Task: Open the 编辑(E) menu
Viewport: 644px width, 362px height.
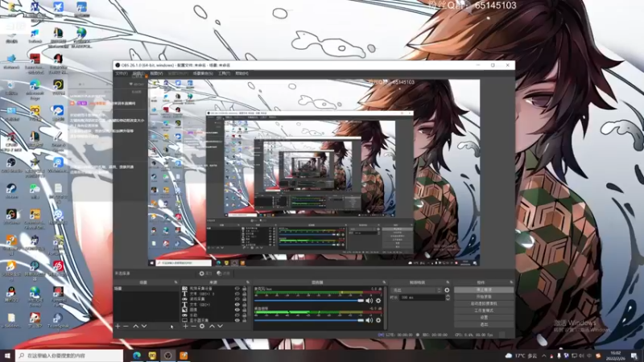Action: [x=138, y=73]
